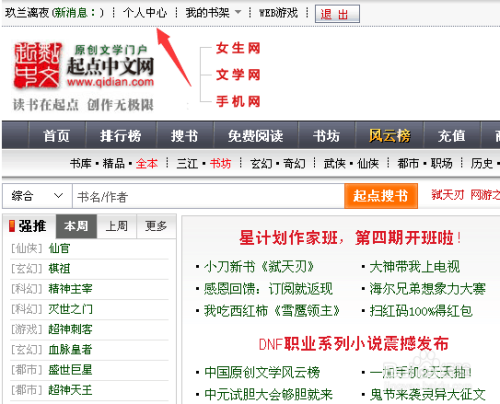Go to 文学网 site
This screenshot has height=404, width=500.
[238, 75]
